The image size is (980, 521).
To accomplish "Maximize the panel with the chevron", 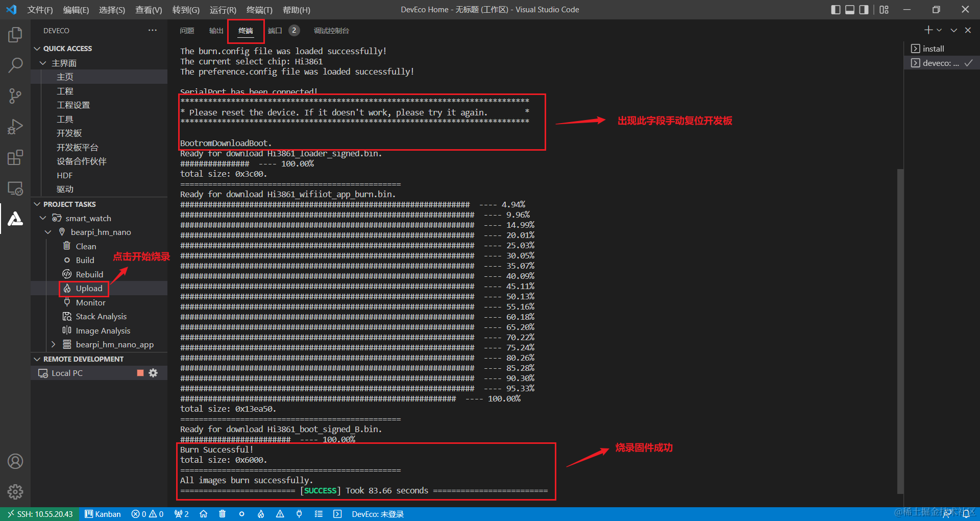I will coord(953,30).
